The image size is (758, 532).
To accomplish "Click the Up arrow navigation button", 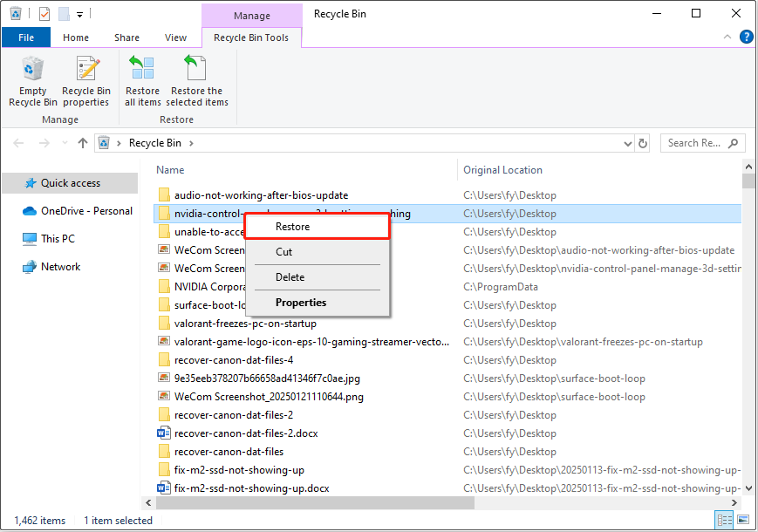I will click(x=83, y=143).
